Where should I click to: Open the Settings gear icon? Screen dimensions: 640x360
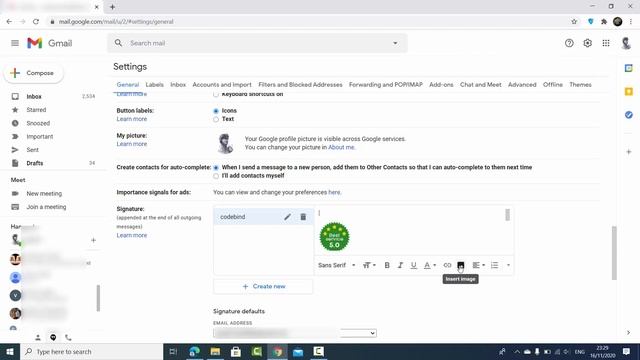pos(587,43)
